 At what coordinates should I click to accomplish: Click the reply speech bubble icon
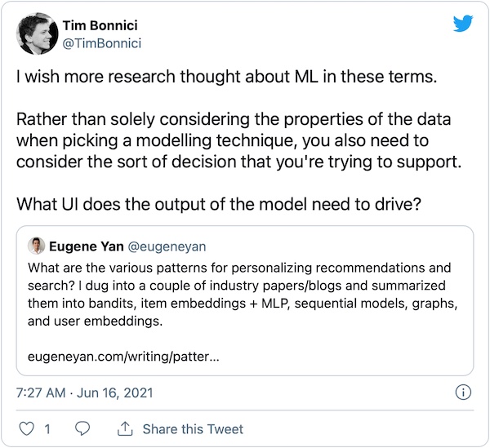pos(82,428)
